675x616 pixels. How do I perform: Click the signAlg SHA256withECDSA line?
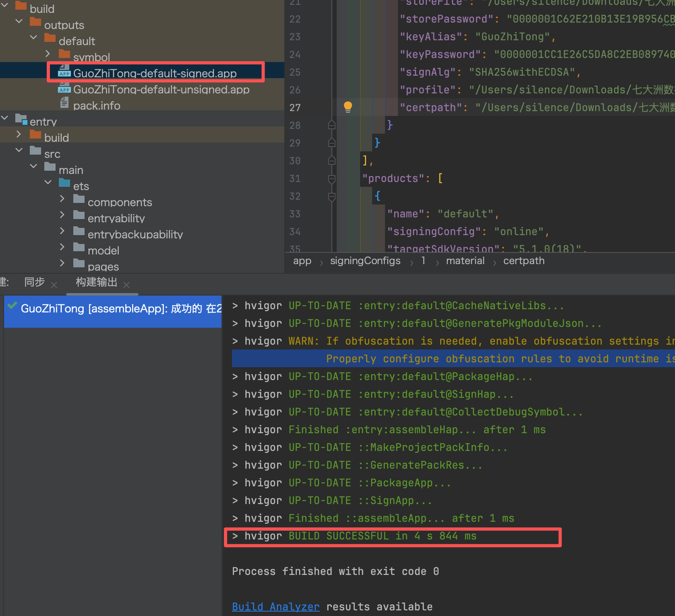point(490,72)
